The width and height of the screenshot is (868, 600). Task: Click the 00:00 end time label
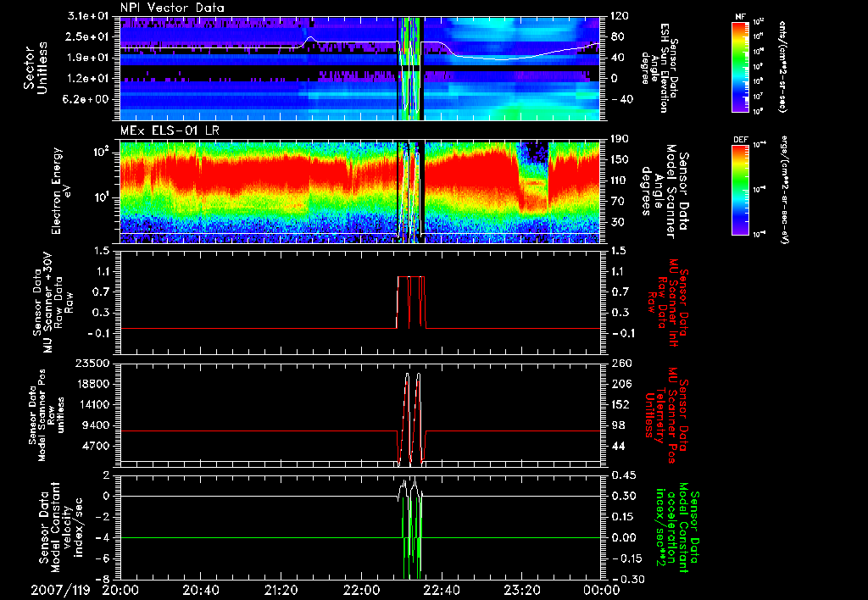[601, 589]
